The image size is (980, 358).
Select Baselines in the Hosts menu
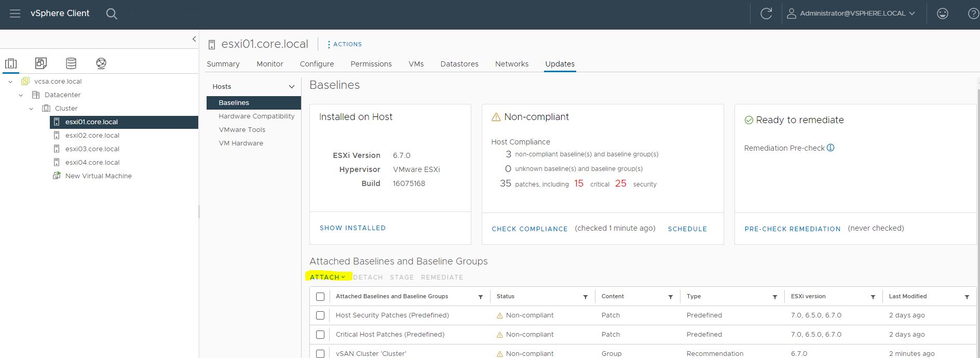[x=254, y=103]
